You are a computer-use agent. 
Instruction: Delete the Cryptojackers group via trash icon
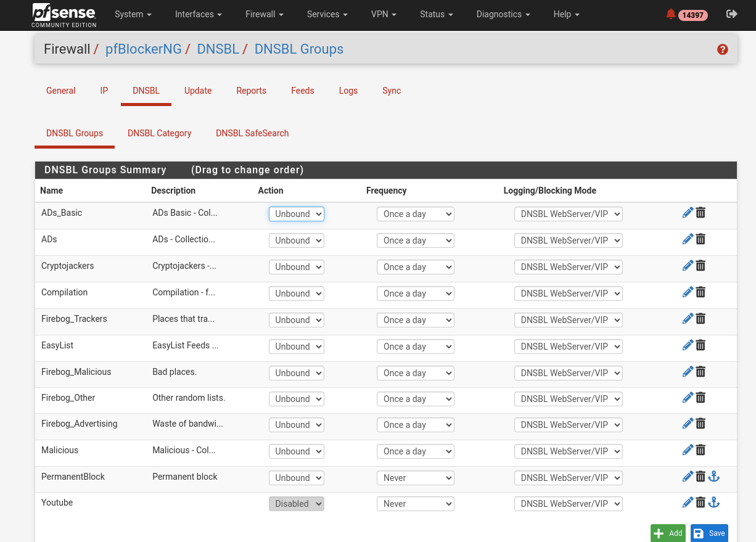[701, 266]
